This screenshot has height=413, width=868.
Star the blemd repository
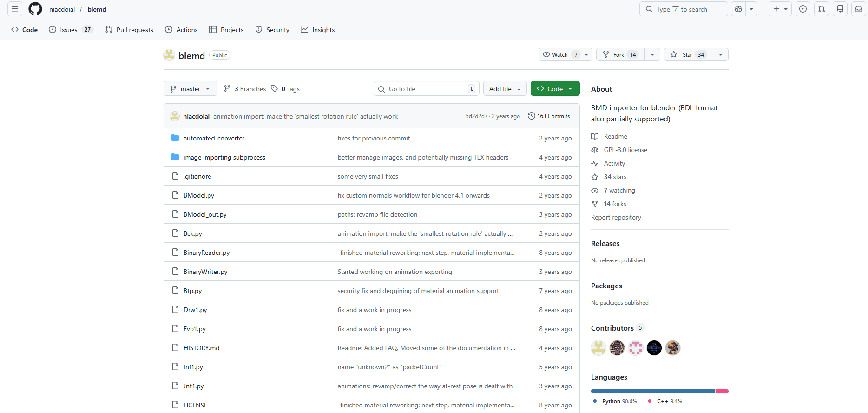[x=688, y=55]
